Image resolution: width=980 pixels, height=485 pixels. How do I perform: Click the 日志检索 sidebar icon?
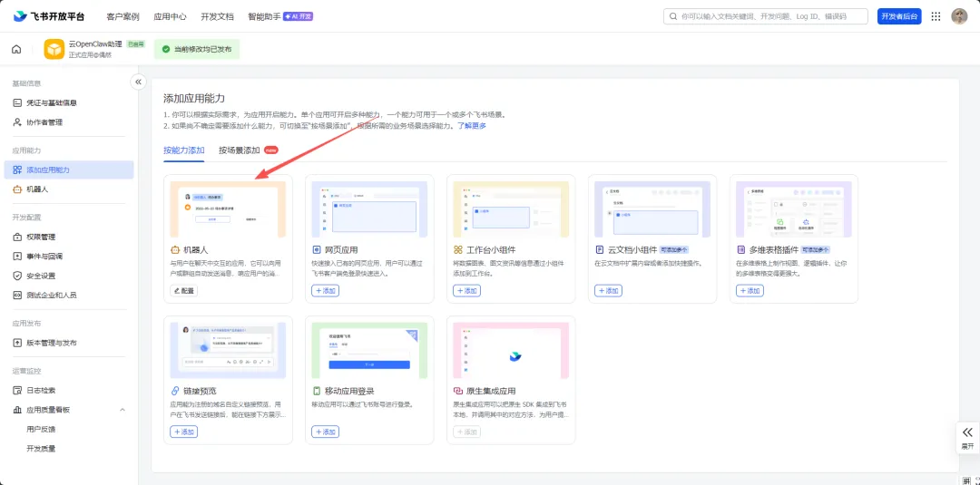pos(17,390)
